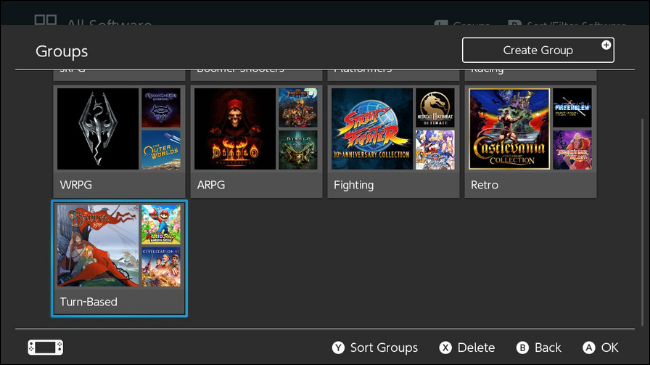Select the Fire Emblem cover in Retro group
650x365 pixels.
click(572, 107)
